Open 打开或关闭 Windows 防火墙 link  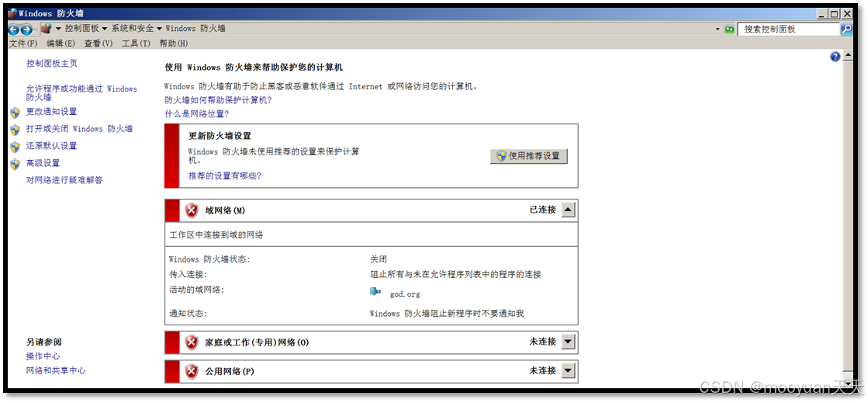click(79, 129)
